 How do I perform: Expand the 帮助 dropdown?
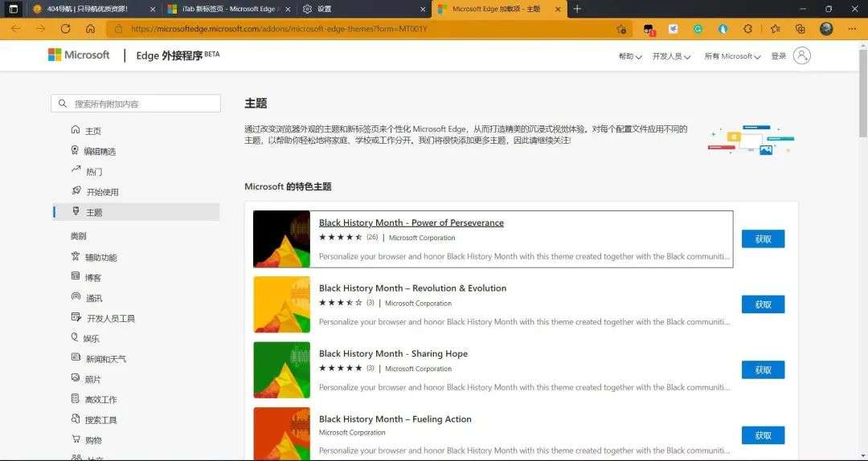click(630, 56)
